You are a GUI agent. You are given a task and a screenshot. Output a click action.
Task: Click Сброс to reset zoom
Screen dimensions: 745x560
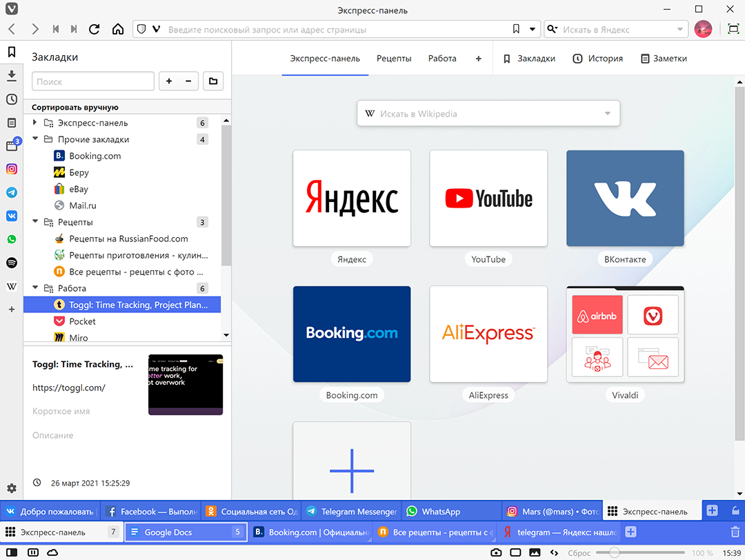pyautogui.click(x=579, y=553)
